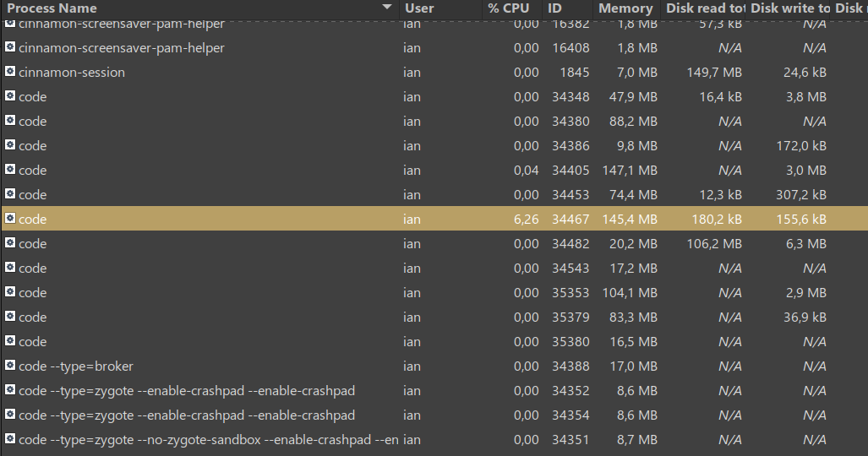
Task: Click the 47,9 MB memory value
Action: pos(633,97)
